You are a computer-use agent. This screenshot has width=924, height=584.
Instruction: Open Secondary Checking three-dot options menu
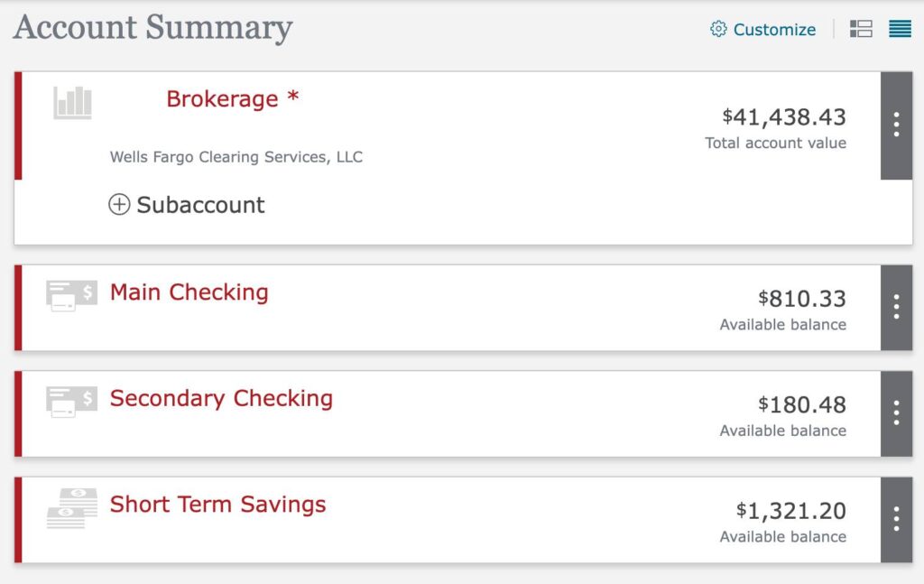[x=896, y=413]
